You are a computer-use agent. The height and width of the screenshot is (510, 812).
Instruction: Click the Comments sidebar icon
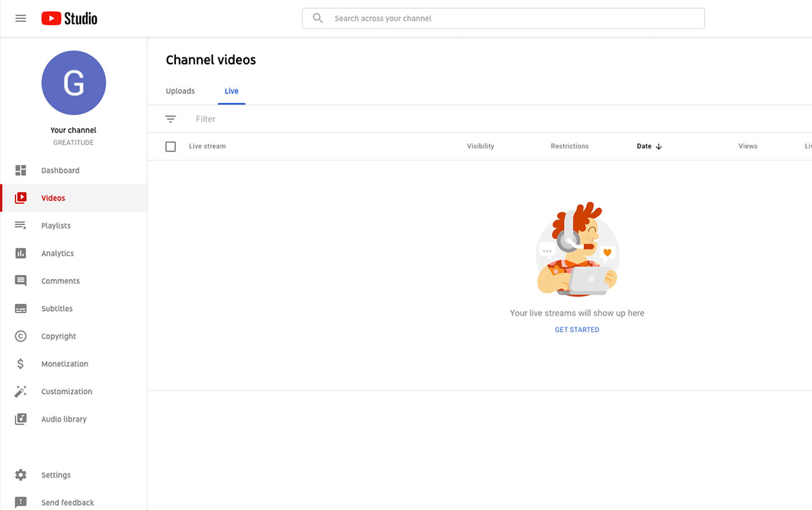[21, 281]
